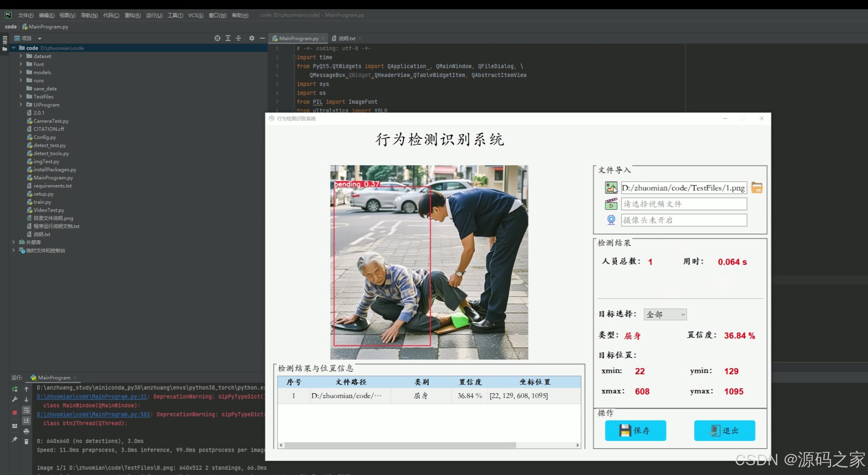Stop the running MainProgram process

15,413
